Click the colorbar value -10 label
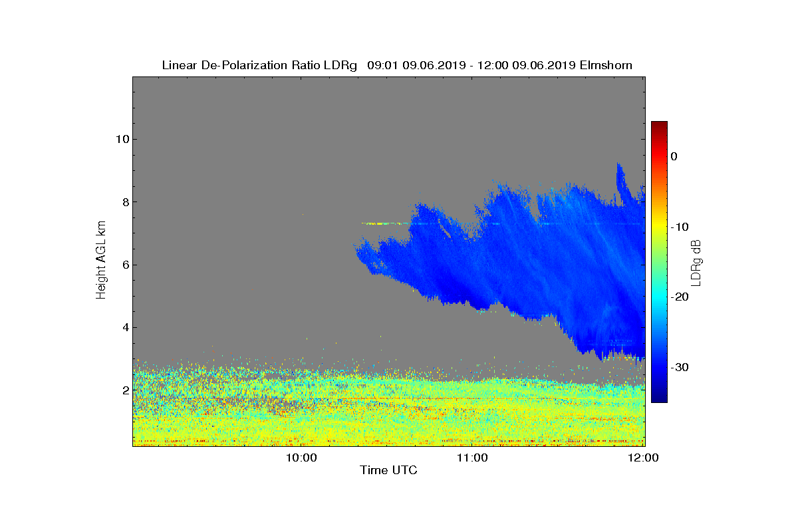 coord(678,227)
